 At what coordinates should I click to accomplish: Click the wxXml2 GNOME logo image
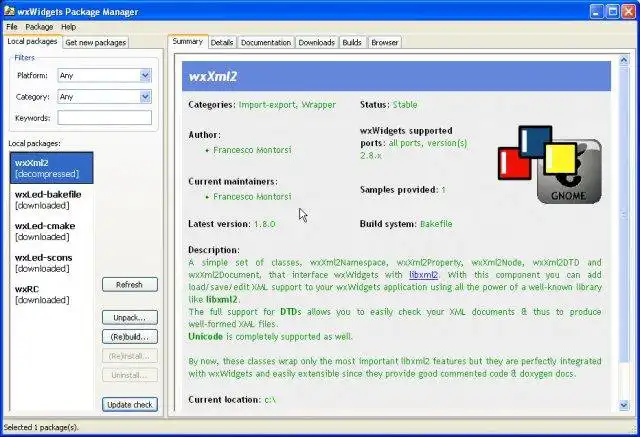[549, 164]
